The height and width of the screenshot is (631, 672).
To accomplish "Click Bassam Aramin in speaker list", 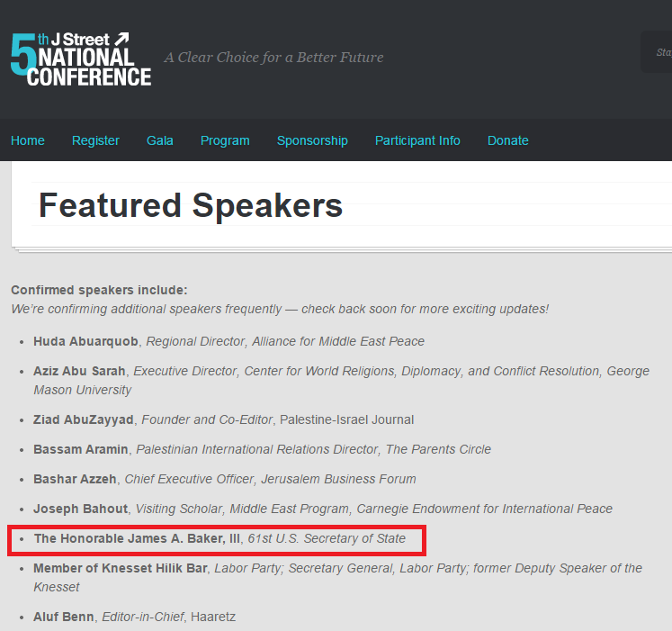I will (81, 449).
